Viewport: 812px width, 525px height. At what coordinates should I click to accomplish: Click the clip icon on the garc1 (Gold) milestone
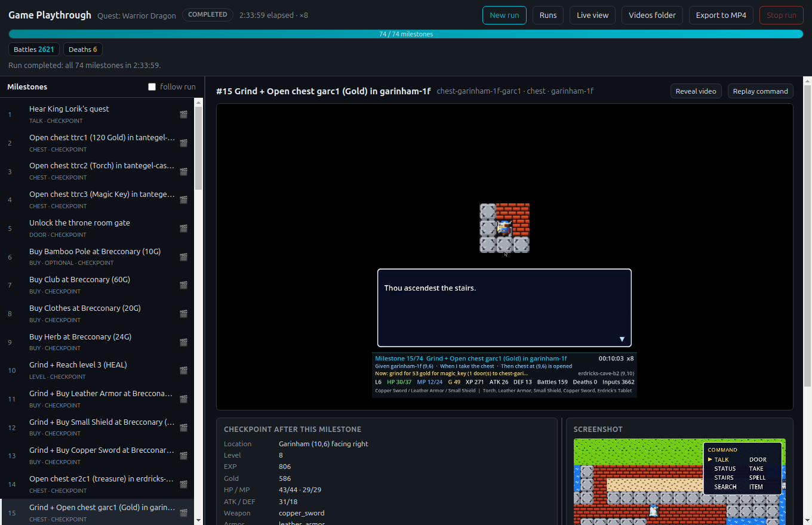[x=184, y=513]
